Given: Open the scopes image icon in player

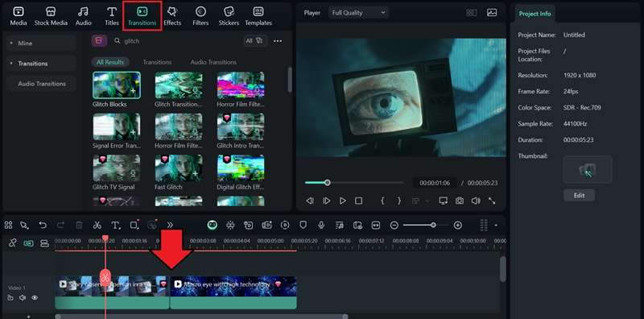Looking at the screenshot, I should 492,13.
